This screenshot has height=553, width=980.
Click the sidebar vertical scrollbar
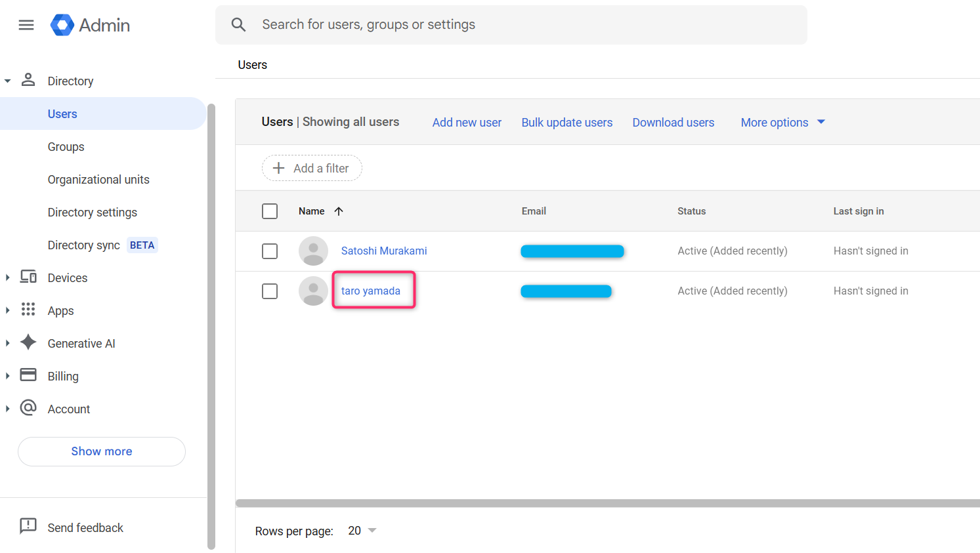[211, 326]
